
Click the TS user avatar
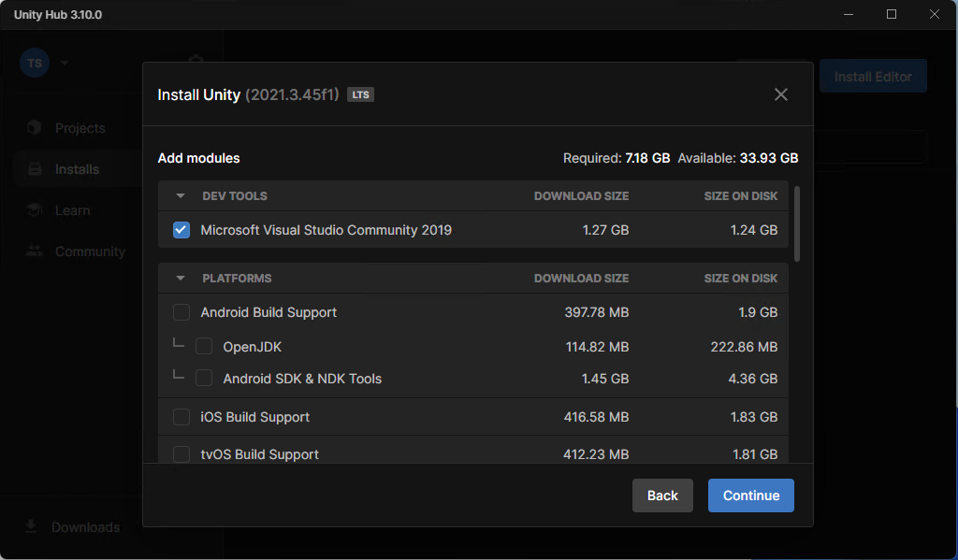point(35,64)
